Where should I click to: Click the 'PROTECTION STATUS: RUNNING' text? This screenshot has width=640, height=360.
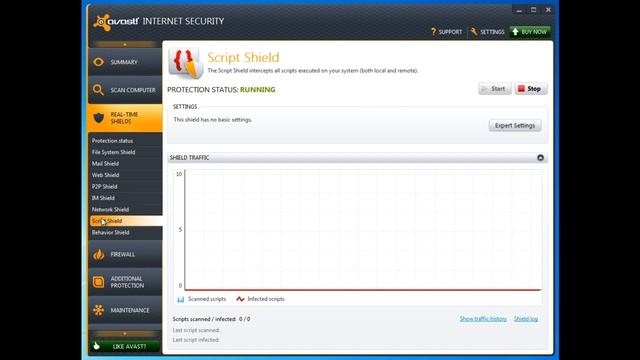(221, 90)
